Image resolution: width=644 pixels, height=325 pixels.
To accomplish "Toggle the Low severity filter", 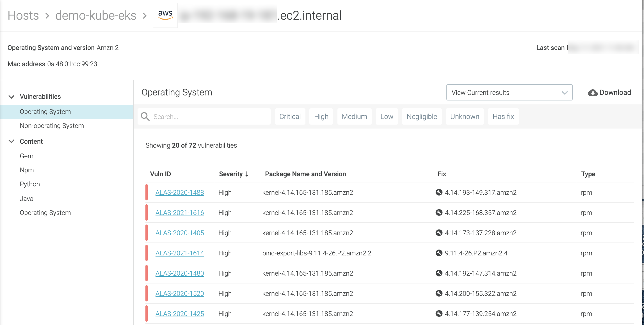I will [387, 116].
